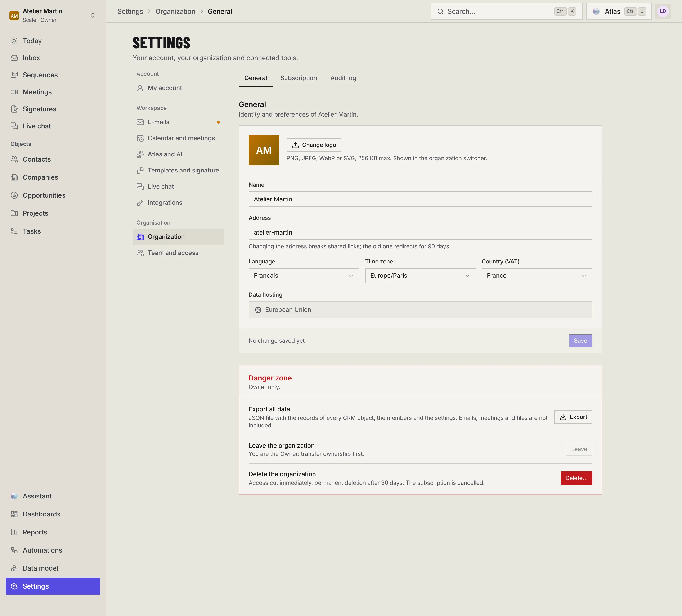The width and height of the screenshot is (682, 616).
Task: Click the LD user avatar
Action: click(x=663, y=12)
